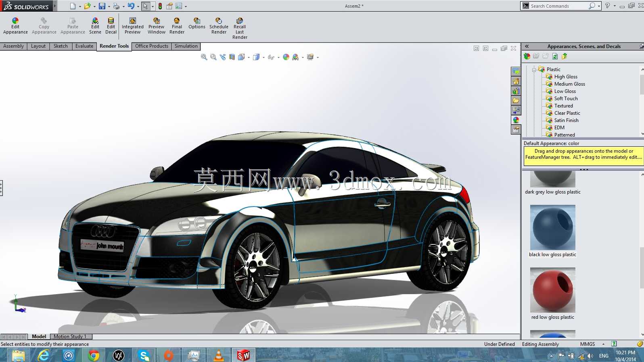Viewport: 644px width, 362px height.
Task: Open the Apply Scene icon
Action: [295, 57]
